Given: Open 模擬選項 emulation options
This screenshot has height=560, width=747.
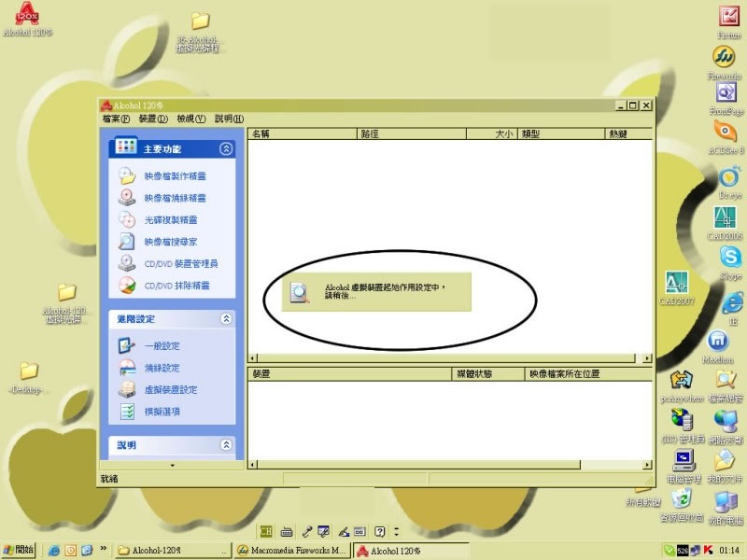Looking at the screenshot, I should [149, 412].
